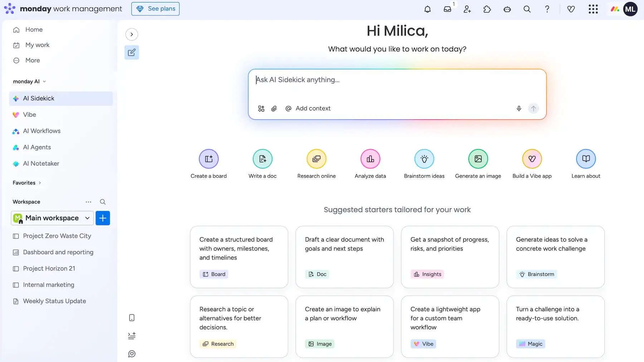Click the mobile phone icon in side strip
Screen dimensions: 644x362
132,318
